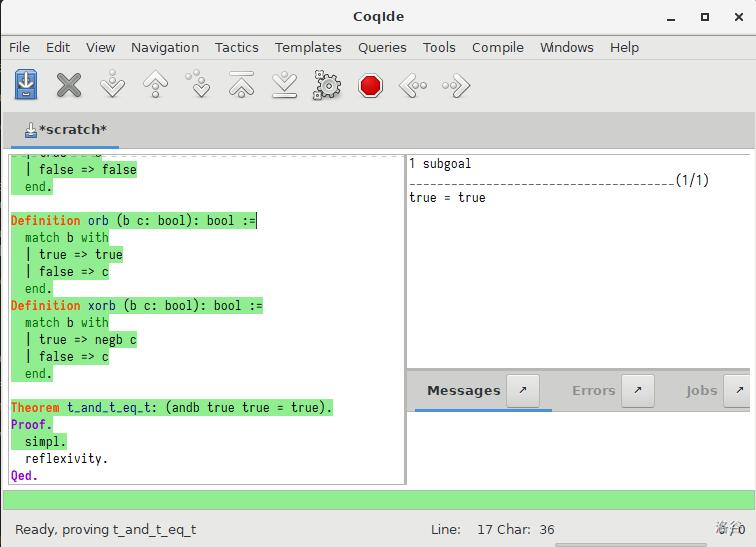Detach the Messages panel with its arrow button
The height and width of the screenshot is (547, 756).
point(523,391)
